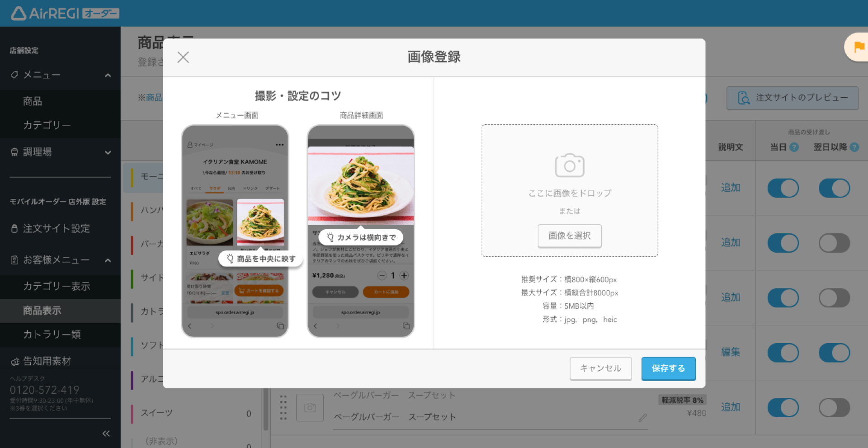Click the tag icon beside メニュー
The height and width of the screenshot is (448, 868).
point(14,75)
